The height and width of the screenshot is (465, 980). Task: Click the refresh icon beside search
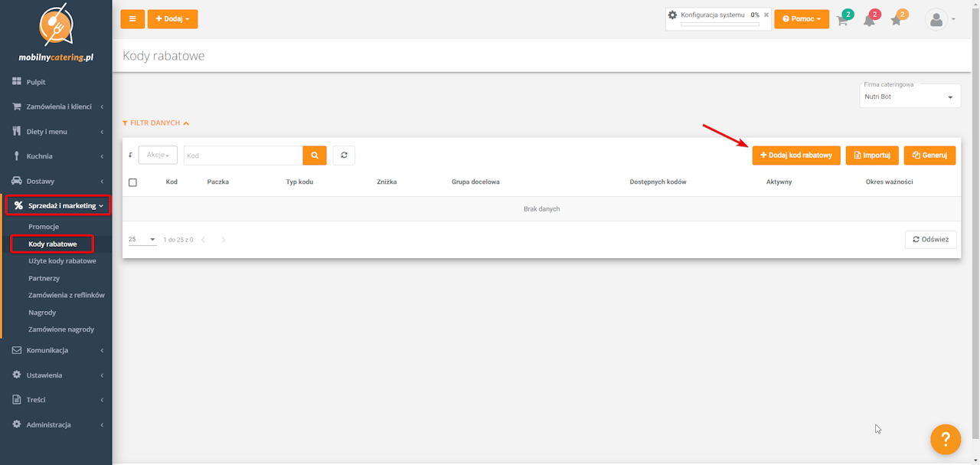344,156
